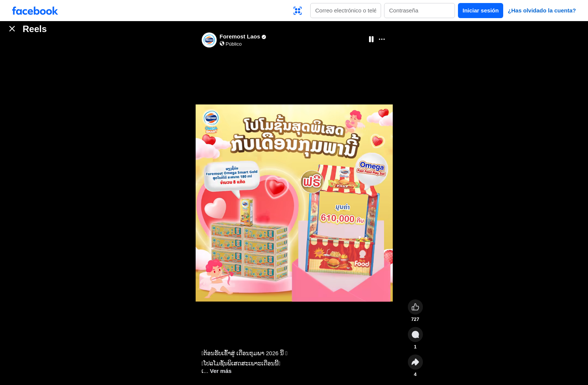This screenshot has width=588, height=385.
Task: Pause the reel playback
Action: click(x=371, y=39)
